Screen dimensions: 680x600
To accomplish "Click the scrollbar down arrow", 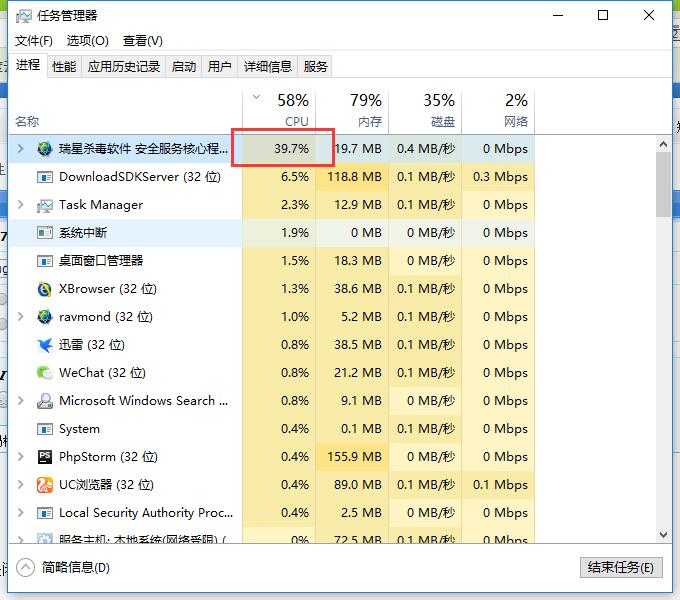I will (663, 535).
